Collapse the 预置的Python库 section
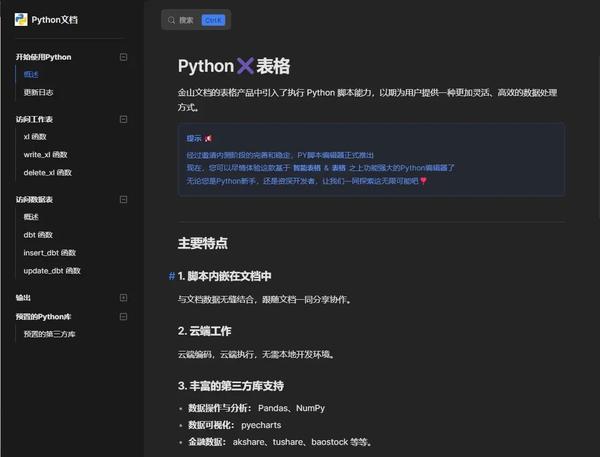The image size is (600, 457). pyautogui.click(x=123, y=317)
